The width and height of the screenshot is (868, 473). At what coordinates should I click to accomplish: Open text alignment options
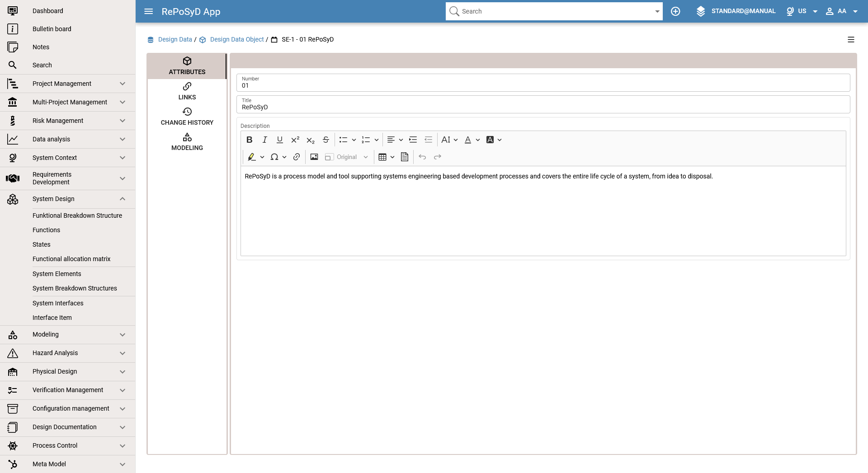click(x=395, y=140)
